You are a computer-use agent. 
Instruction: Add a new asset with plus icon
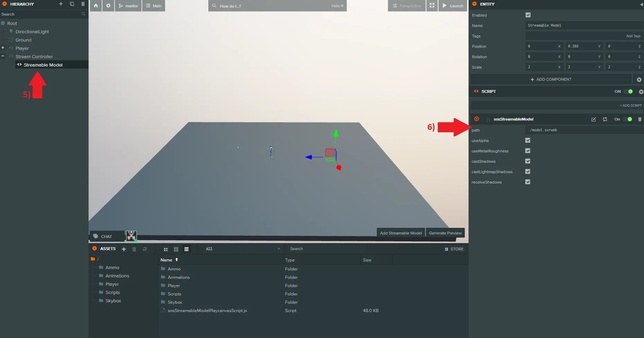pyautogui.click(x=124, y=249)
